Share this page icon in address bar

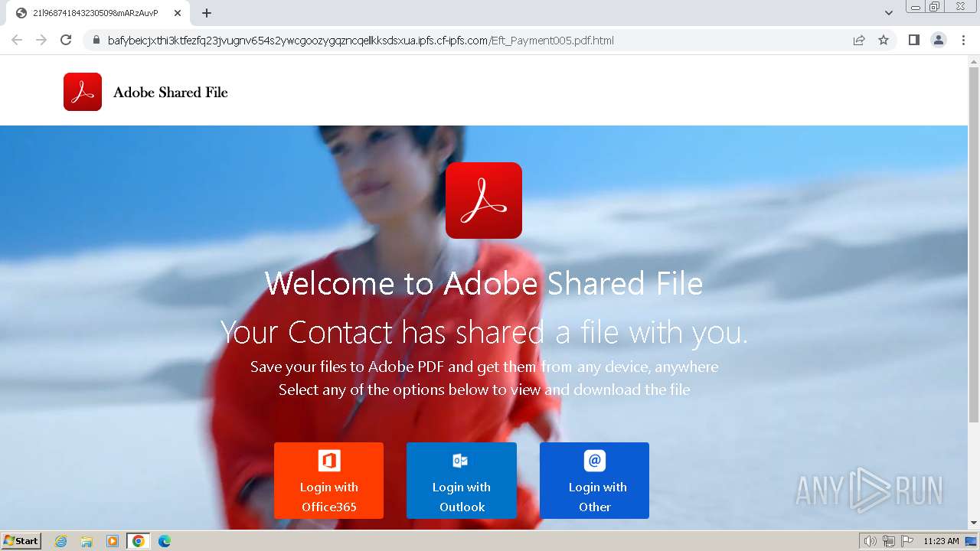pos(859,40)
